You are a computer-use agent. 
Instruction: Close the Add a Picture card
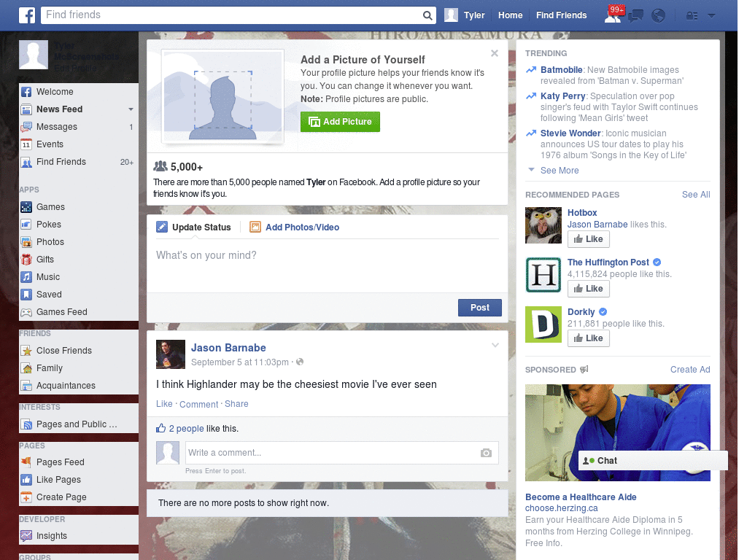[495, 53]
